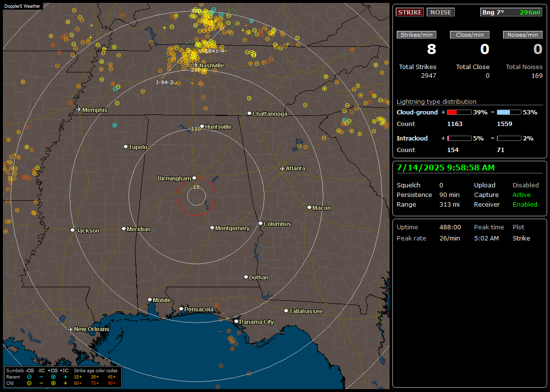Click the Close/min header button
Viewport: 550px width, 392px height.
tap(470, 35)
